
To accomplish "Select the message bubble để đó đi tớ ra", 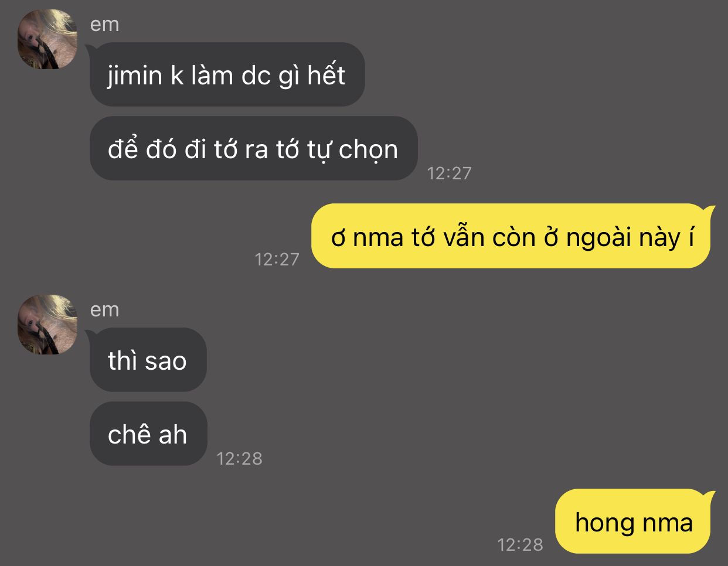I will (253, 148).
